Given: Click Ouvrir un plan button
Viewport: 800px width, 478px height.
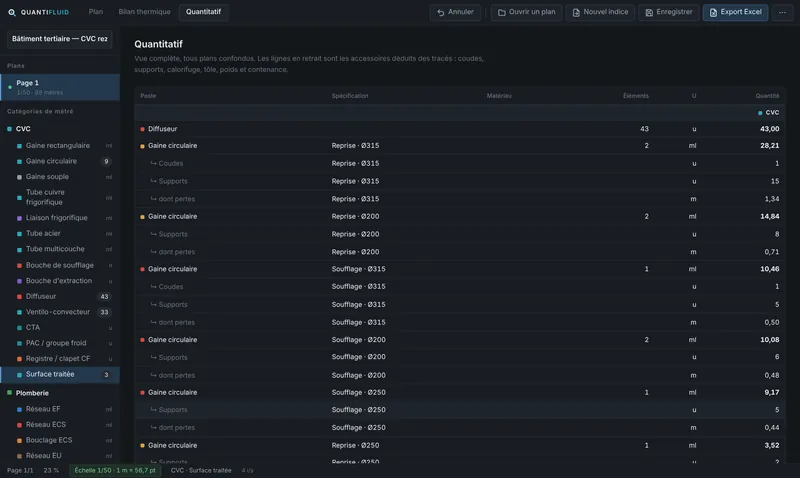Looking at the screenshot, I should coord(526,12).
